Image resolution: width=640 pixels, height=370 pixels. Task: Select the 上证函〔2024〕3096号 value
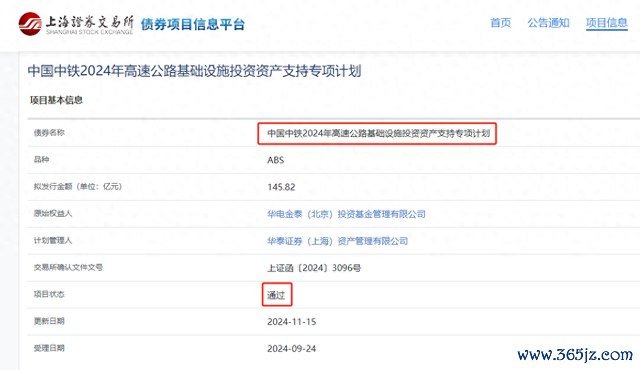[x=314, y=268]
